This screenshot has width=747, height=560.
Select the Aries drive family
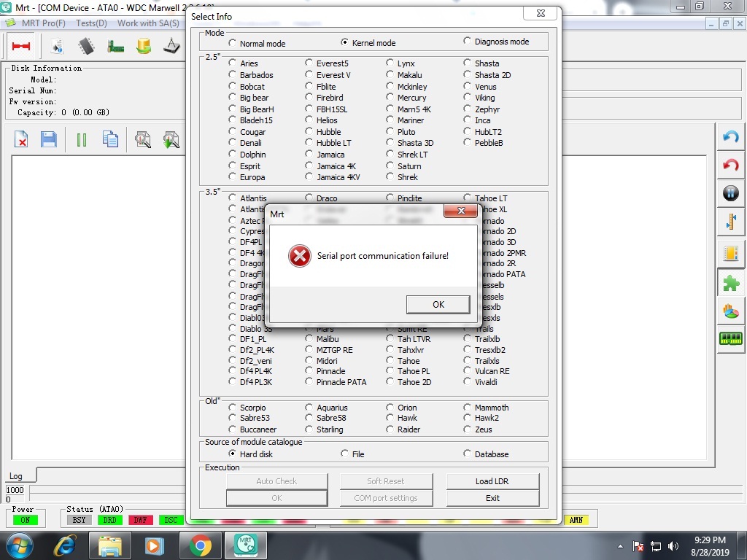pyautogui.click(x=232, y=63)
